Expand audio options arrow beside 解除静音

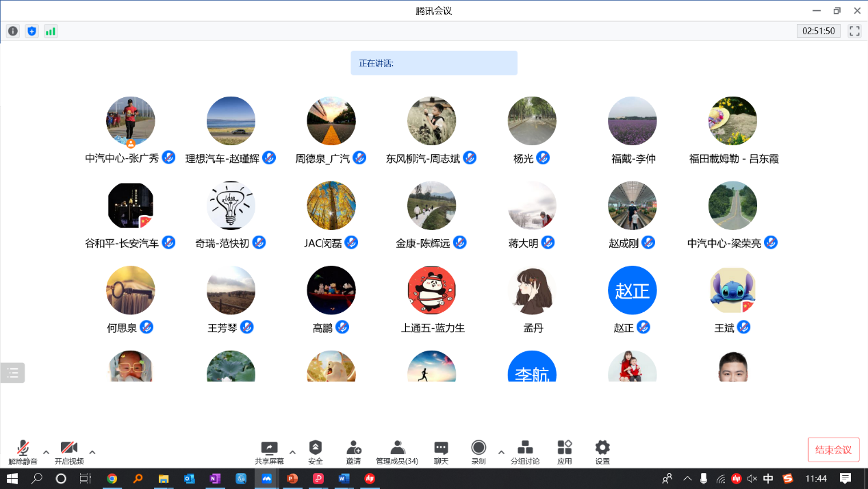click(46, 452)
